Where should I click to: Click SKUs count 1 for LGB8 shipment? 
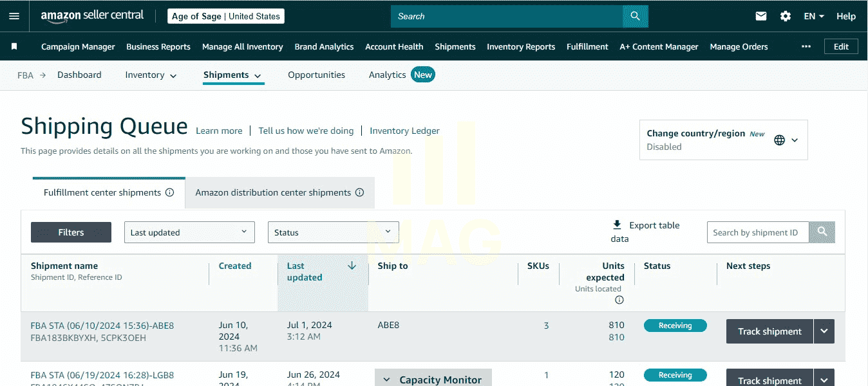(x=547, y=375)
